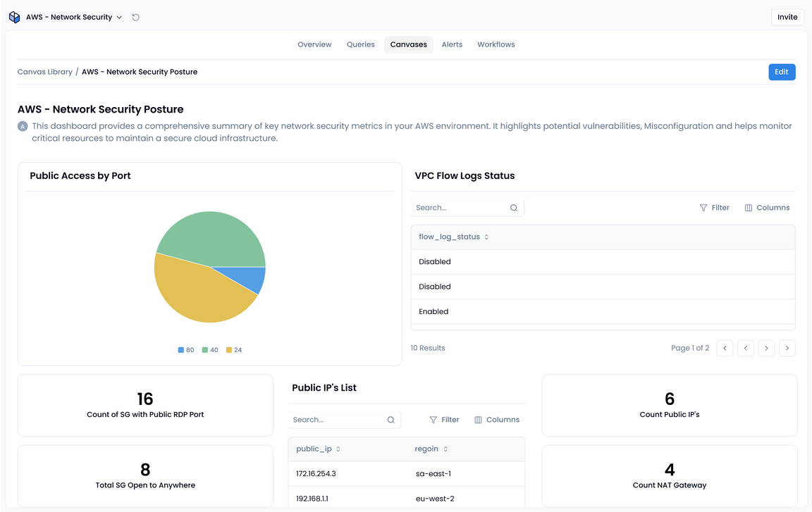Click Page 1 of 2 indicator
Screen dimensions: 812x512
690,348
